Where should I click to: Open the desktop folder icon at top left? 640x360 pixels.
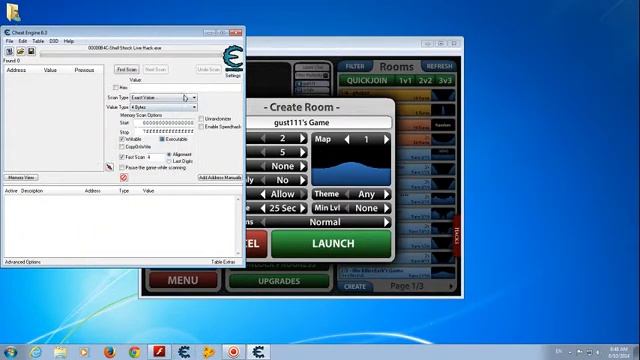[x=13, y=12]
